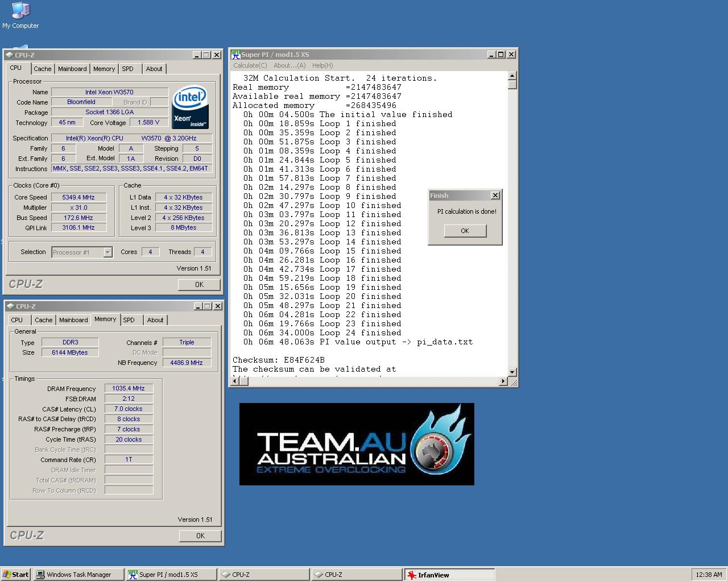Click the bottom CPU-Z window title icon

11,306
